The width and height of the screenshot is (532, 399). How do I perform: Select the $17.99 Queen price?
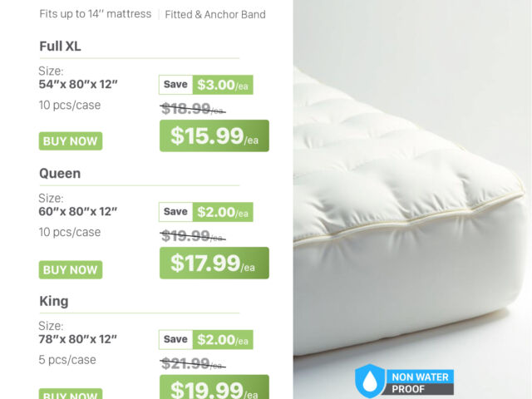click(x=214, y=263)
